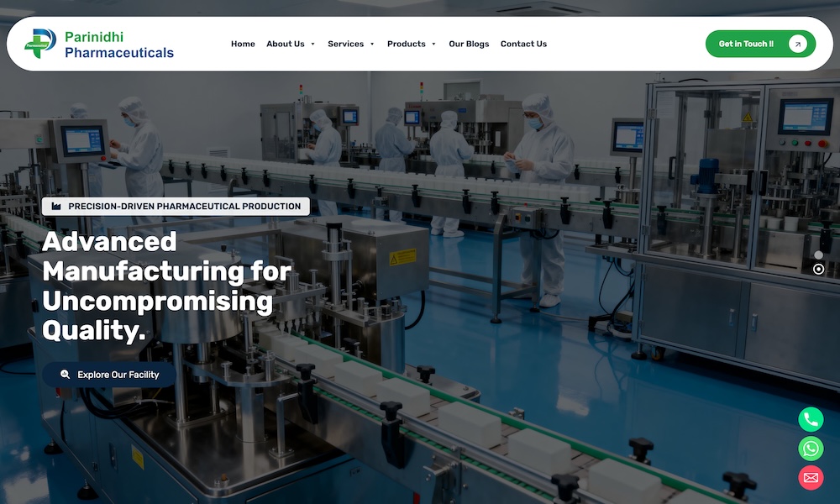Click the circled carousel indicator icon
The width and height of the screenshot is (840, 504).
(x=819, y=270)
